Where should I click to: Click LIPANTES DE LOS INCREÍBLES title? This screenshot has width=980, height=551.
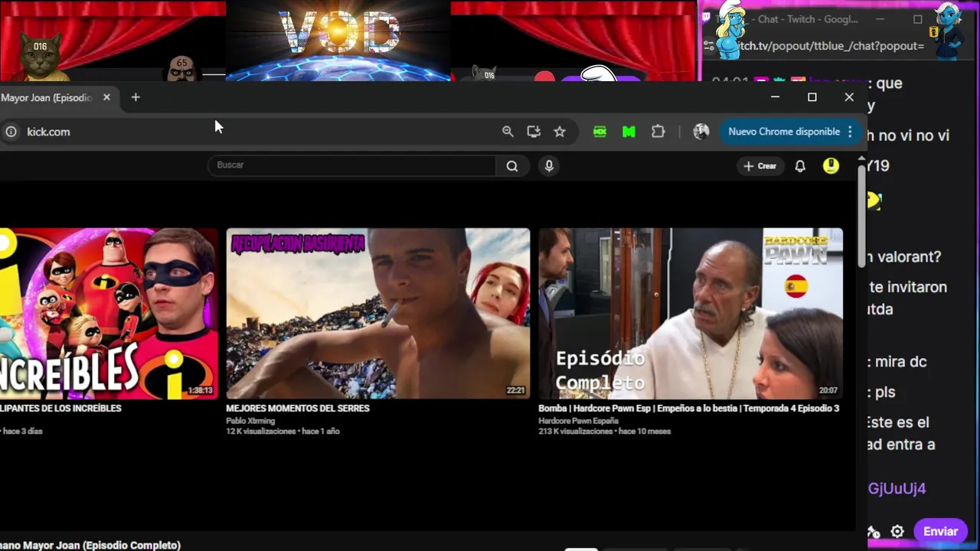tap(60, 409)
